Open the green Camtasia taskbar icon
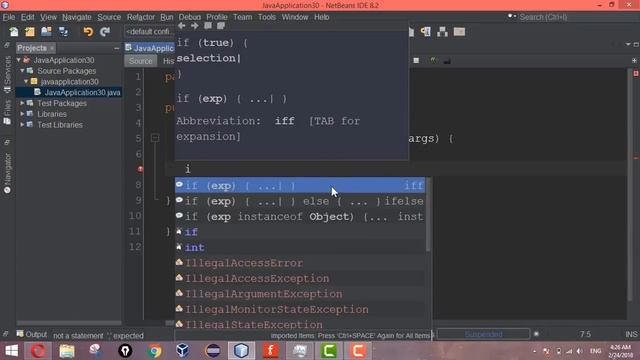640x360 pixels. 329,351
